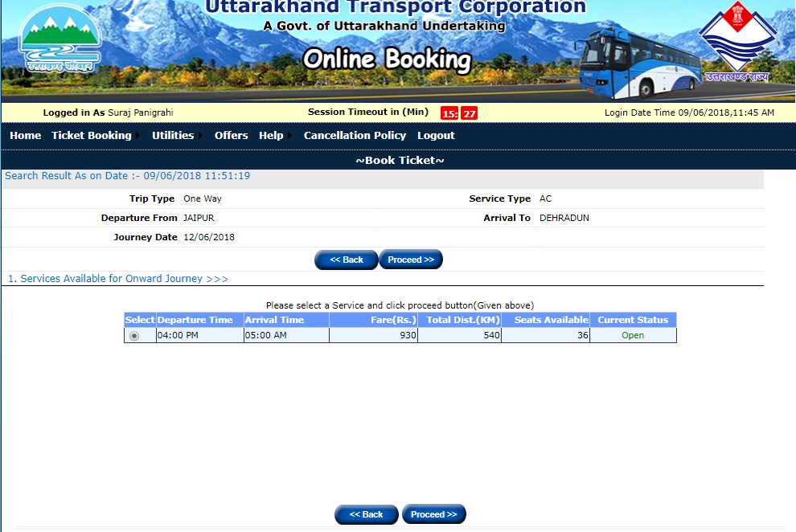Click the logged-in user name Suraj Panigrahi
Image resolution: width=796 pixels, height=532 pixels.
pyautogui.click(x=141, y=113)
